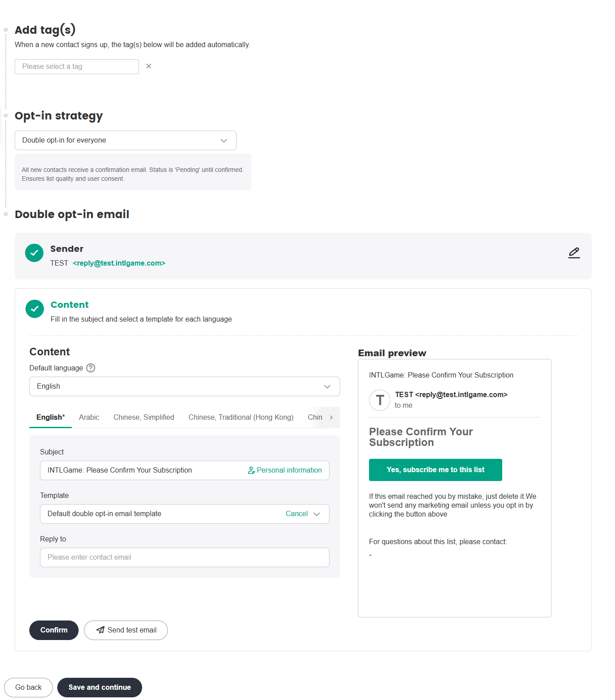Image resolution: width=615 pixels, height=700 pixels.
Task: Switch to the Chinese, Simplified tab
Action: [x=143, y=418]
